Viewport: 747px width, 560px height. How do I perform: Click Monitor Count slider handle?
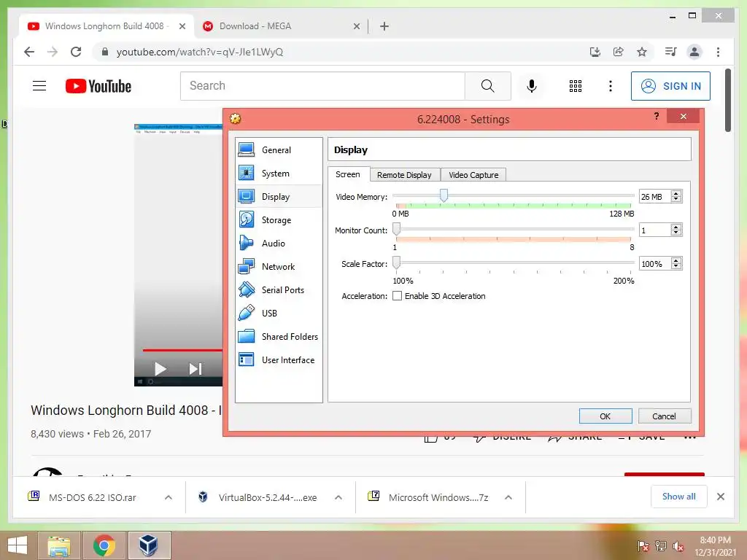point(396,229)
